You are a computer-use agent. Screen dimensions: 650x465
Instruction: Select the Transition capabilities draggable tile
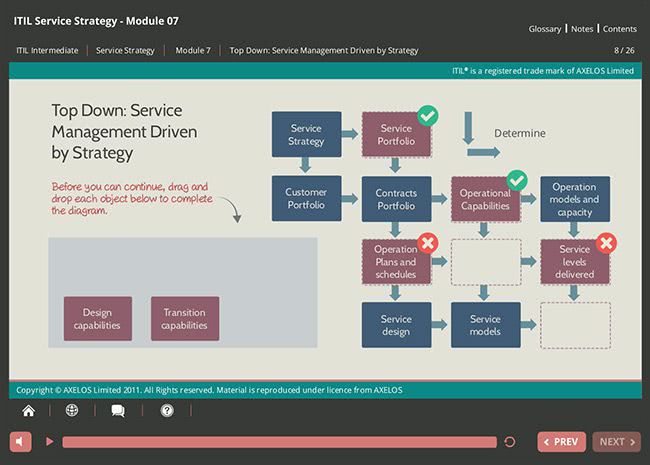coord(185,319)
